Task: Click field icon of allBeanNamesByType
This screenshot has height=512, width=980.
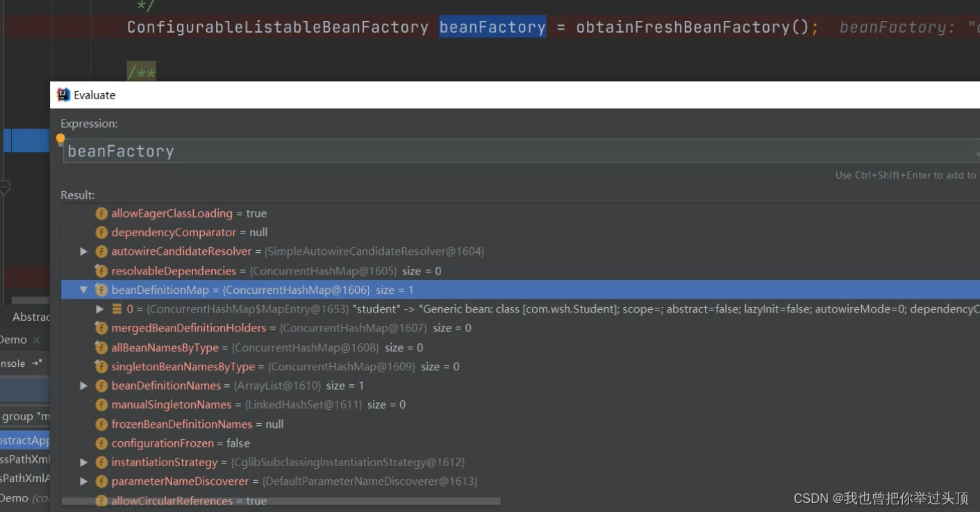Action: (101, 347)
